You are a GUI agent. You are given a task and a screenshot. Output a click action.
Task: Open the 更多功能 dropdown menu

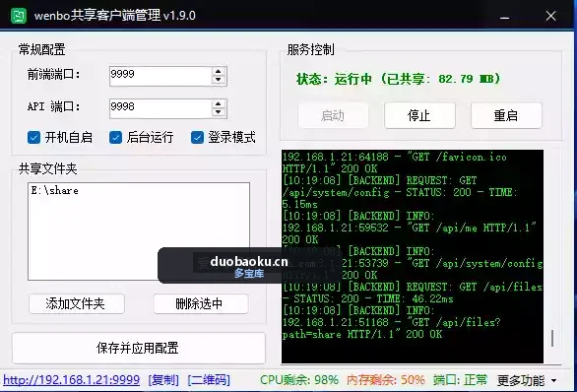(527, 380)
